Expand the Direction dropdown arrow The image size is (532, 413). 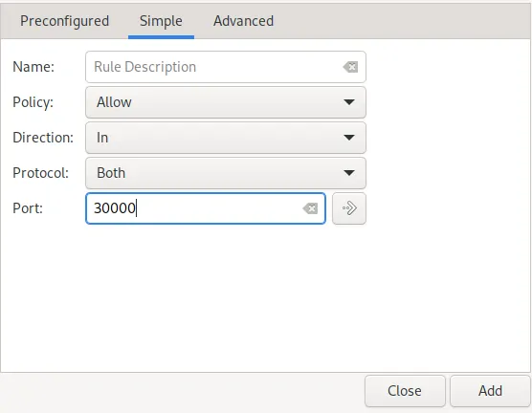pyautogui.click(x=349, y=138)
